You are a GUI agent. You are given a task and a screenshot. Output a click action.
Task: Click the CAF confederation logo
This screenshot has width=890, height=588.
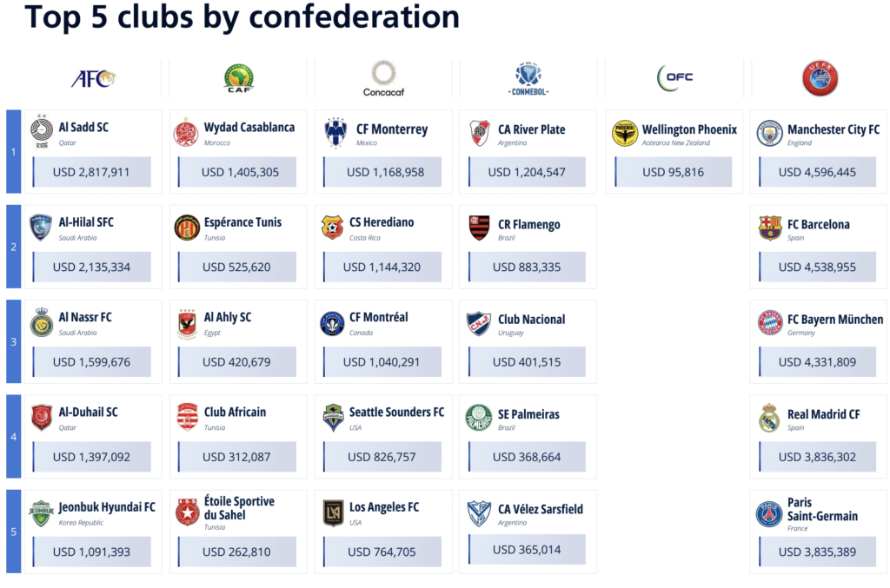tap(239, 77)
